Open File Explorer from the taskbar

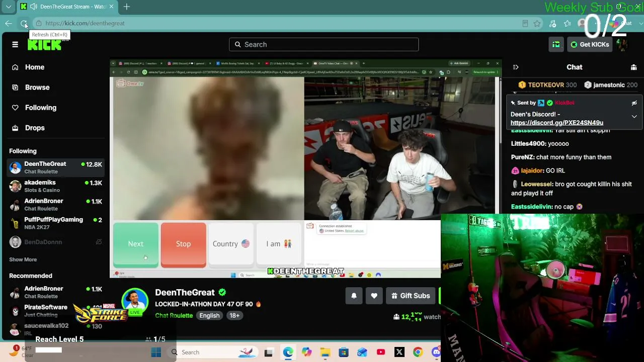[x=325, y=352]
